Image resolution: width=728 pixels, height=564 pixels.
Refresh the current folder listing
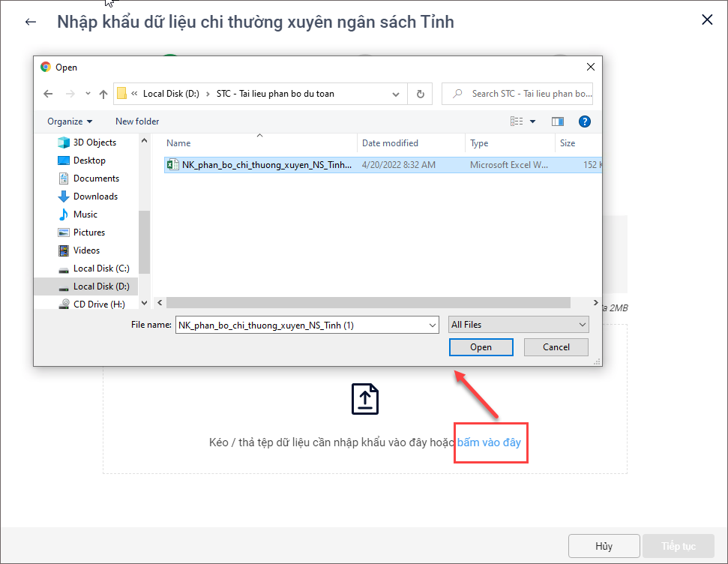420,94
